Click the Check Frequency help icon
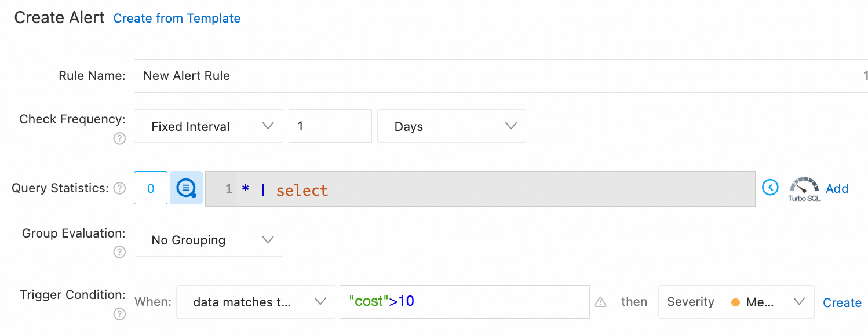Viewport: 868px width, 336px height. click(x=119, y=138)
